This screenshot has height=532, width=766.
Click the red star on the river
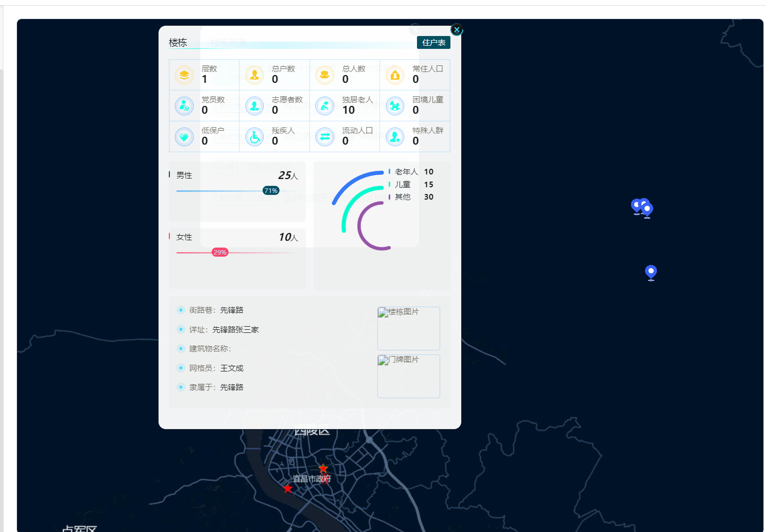288,488
